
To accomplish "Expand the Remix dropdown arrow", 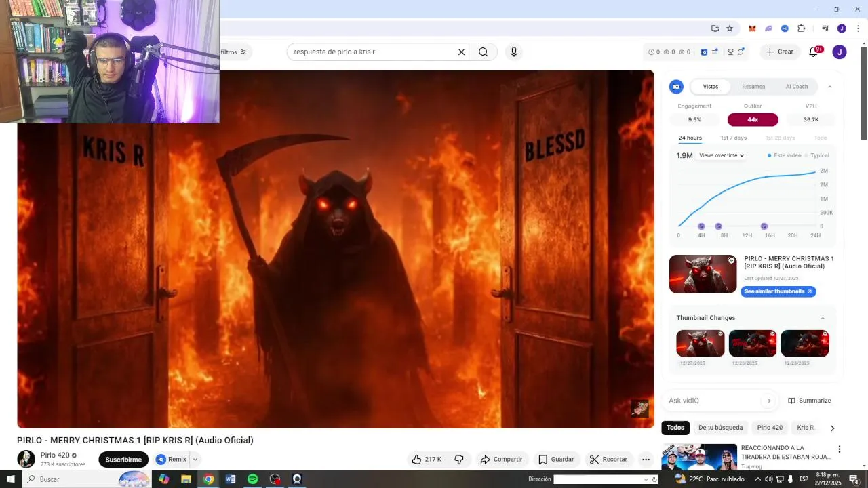I will click(x=195, y=460).
